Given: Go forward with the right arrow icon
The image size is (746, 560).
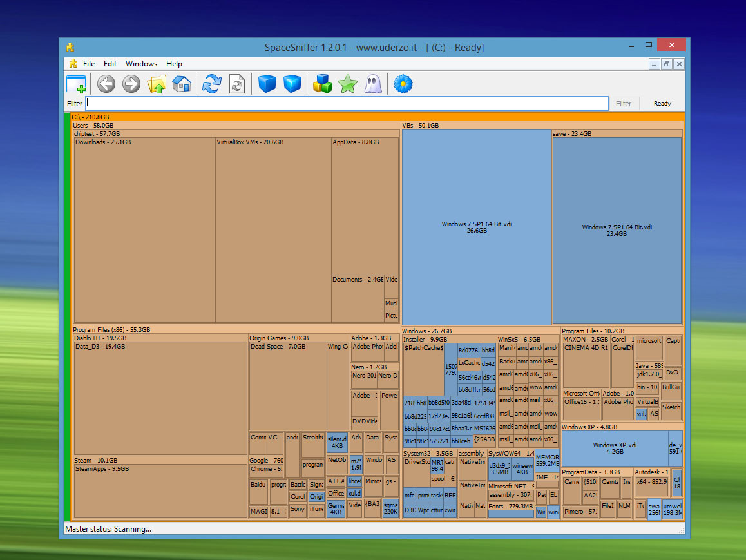Looking at the screenshot, I should click(x=131, y=84).
